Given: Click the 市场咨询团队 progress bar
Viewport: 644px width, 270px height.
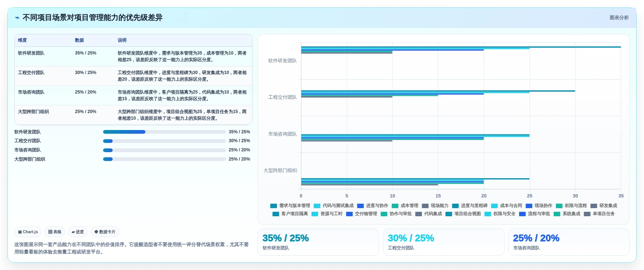Looking at the screenshot, I should point(164,150).
